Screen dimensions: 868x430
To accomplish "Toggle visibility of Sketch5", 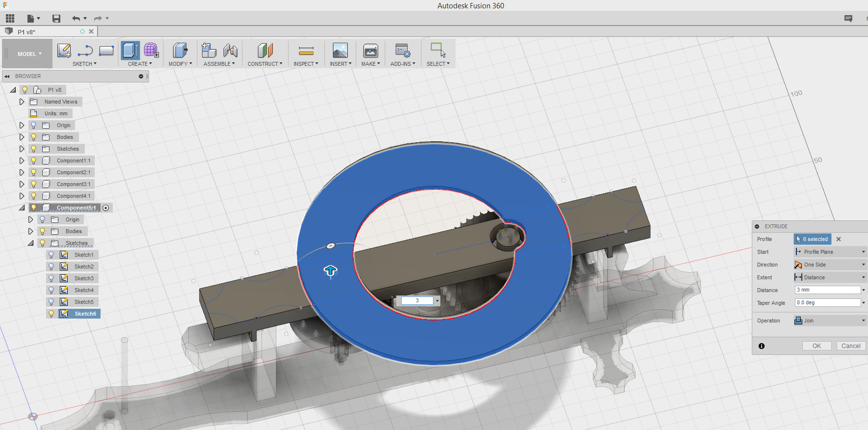I will click(x=51, y=302).
